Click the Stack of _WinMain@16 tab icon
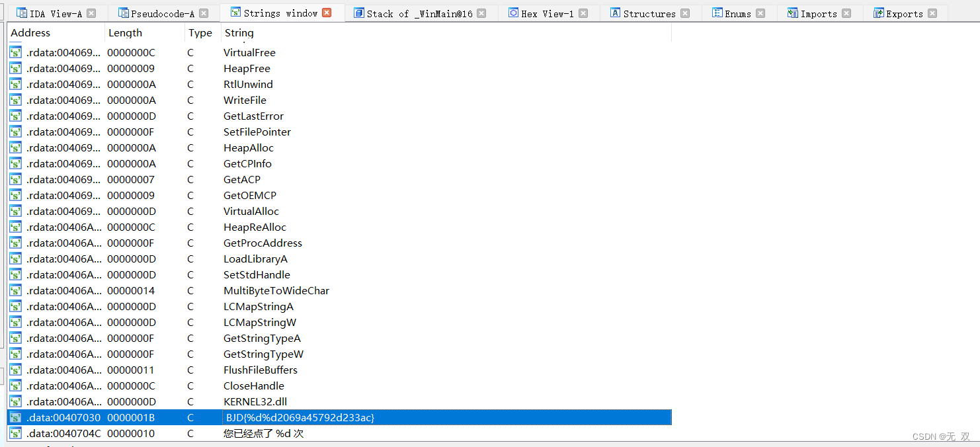This screenshot has width=980, height=447. tap(358, 12)
